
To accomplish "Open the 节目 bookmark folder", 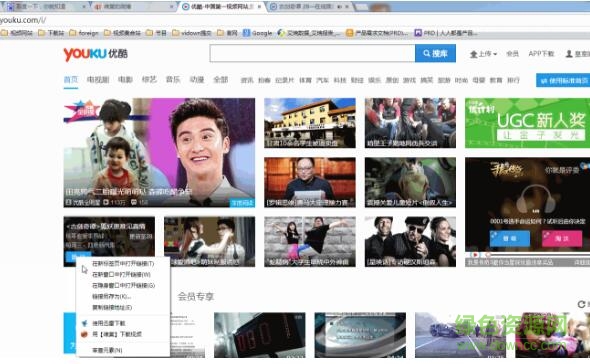I will pyautogui.click(x=156, y=33).
